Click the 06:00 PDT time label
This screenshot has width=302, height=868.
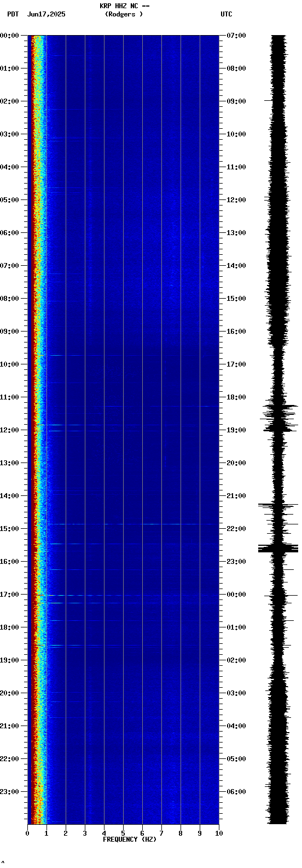tap(10, 233)
